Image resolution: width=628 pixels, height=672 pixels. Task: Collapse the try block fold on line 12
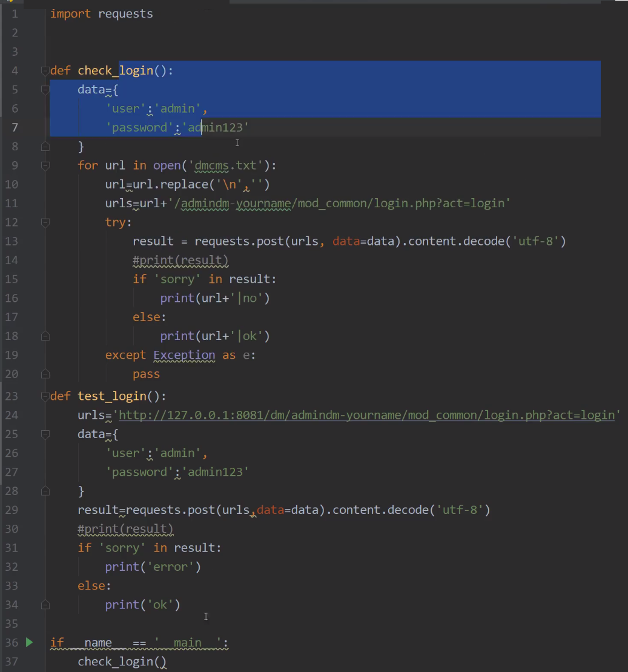(44, 222)
